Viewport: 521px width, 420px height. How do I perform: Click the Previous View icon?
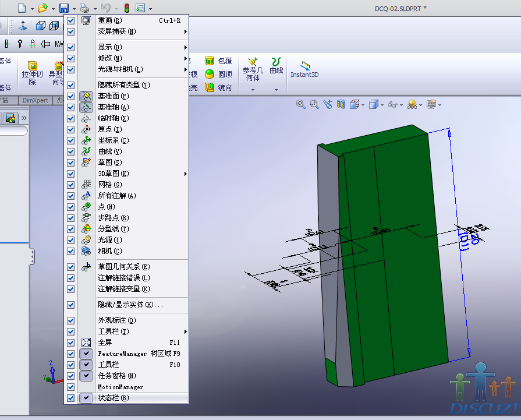click(x=328, y=104)
